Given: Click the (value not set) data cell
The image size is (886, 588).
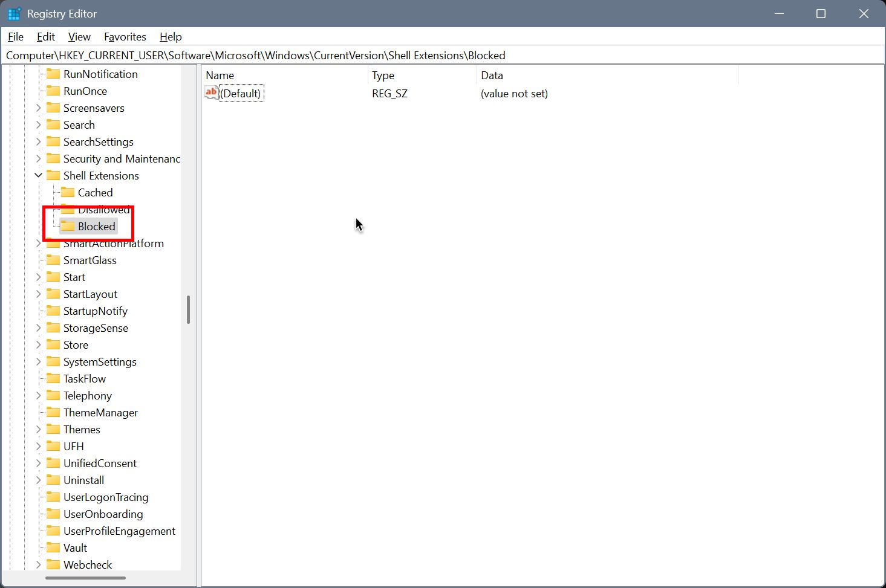Looking at the screenshot, I should pos(515,94).
